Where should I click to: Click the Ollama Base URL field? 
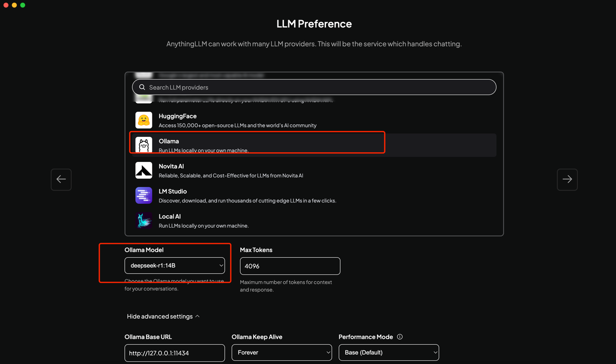tap(175, 353)
